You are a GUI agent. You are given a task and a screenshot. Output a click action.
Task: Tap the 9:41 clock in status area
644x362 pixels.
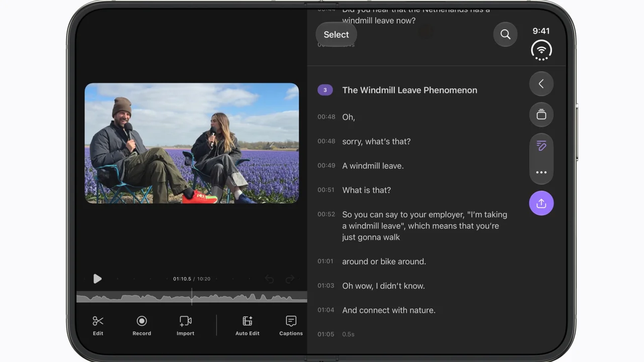click(x=541, y=31)
